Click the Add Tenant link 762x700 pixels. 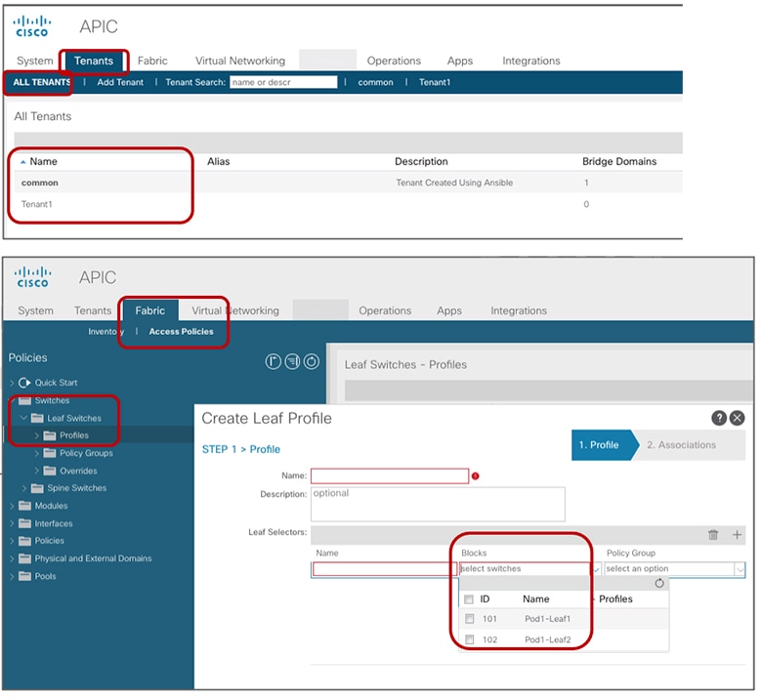[x=120, y=82]
